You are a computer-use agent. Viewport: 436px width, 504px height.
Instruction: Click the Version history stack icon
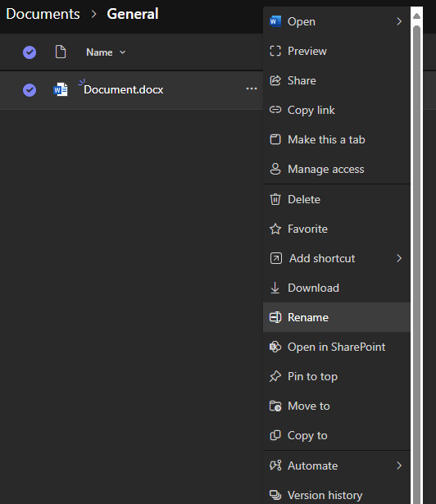[x=275, y=495]
